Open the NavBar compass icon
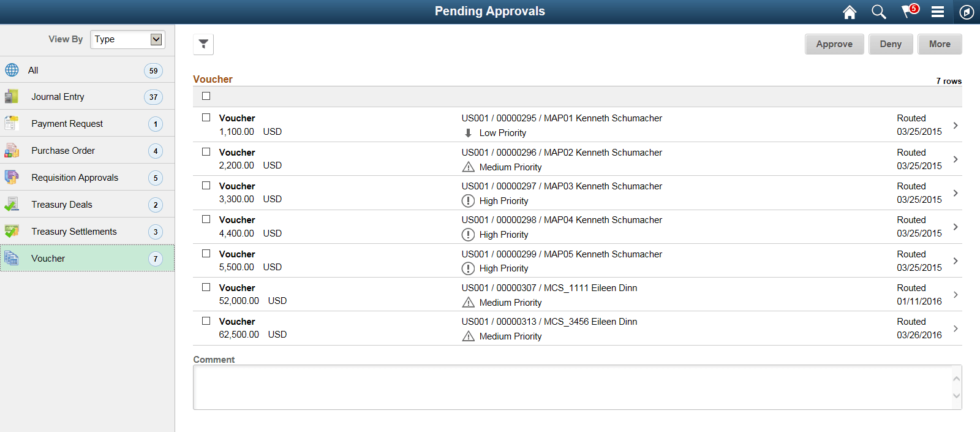The image size is (980, 432). (x=967, y=12)
